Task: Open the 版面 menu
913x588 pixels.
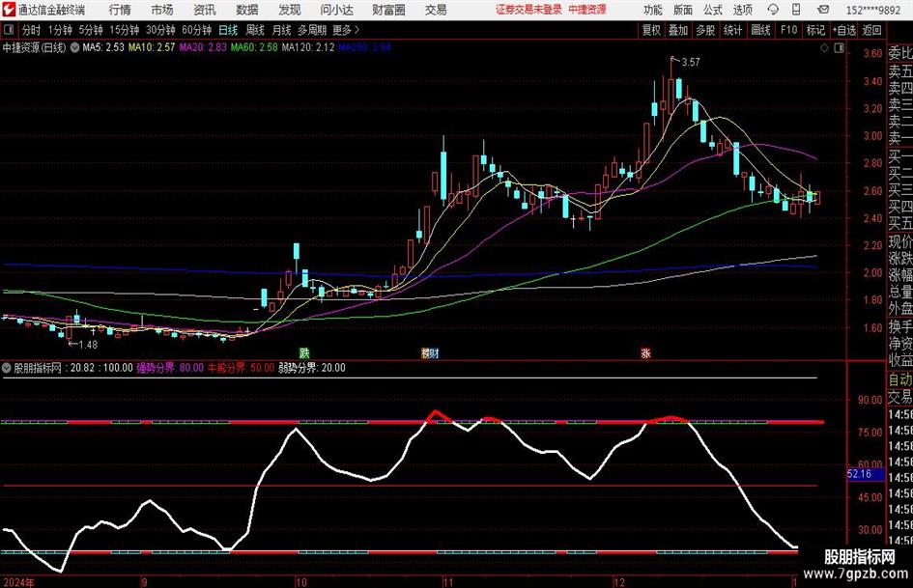Action: 682,10
